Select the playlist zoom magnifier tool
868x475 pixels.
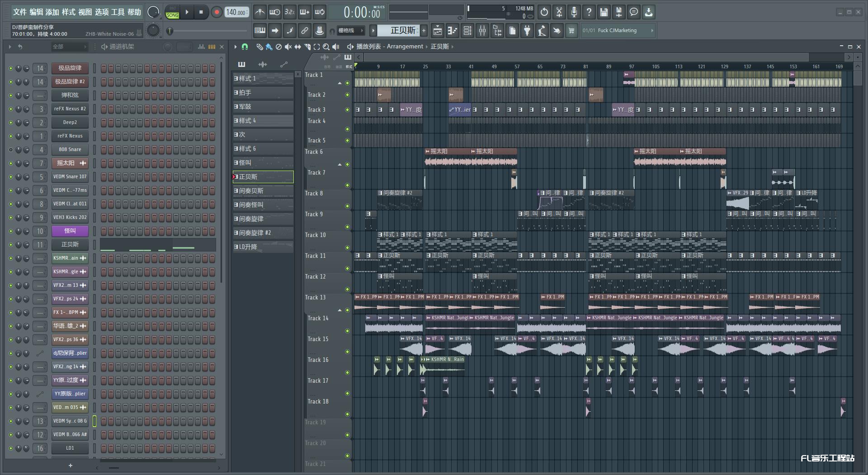coord(326,47)
